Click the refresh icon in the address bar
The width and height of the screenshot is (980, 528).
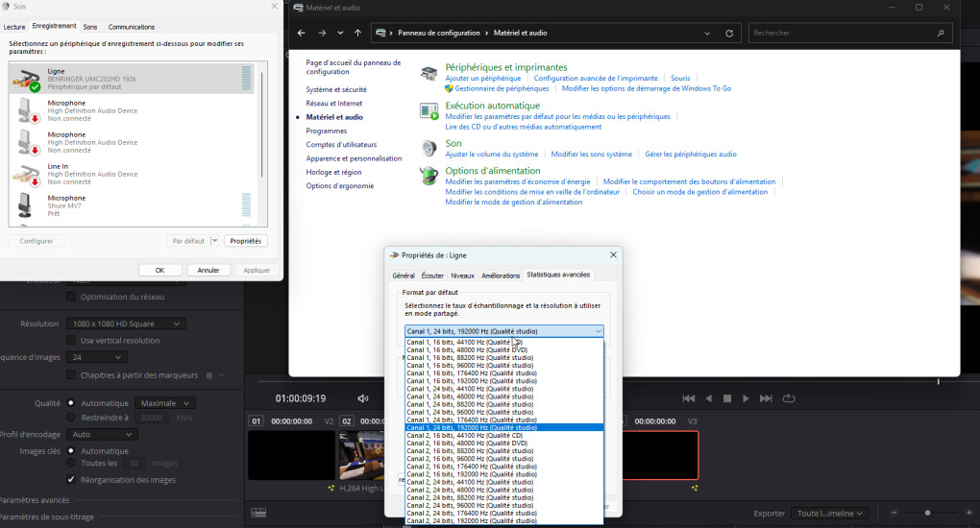pyautogui.click(x=729, y=33)
